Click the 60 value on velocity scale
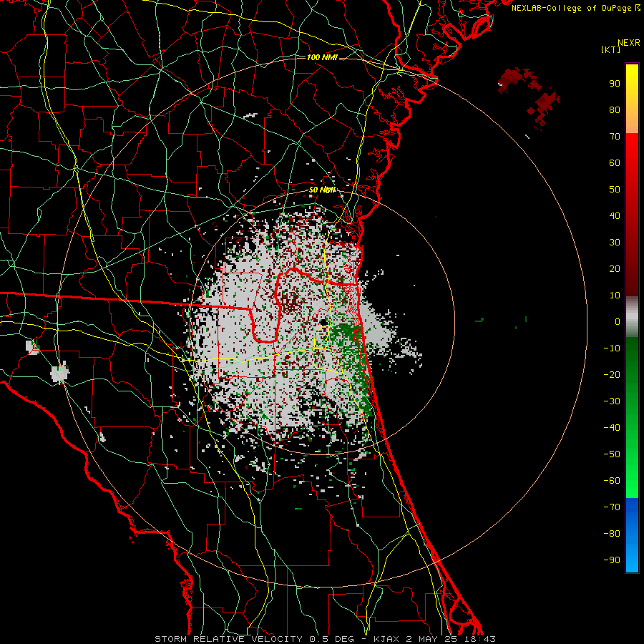The height and width of the screenshot is (644, 644). coord(615,162)
